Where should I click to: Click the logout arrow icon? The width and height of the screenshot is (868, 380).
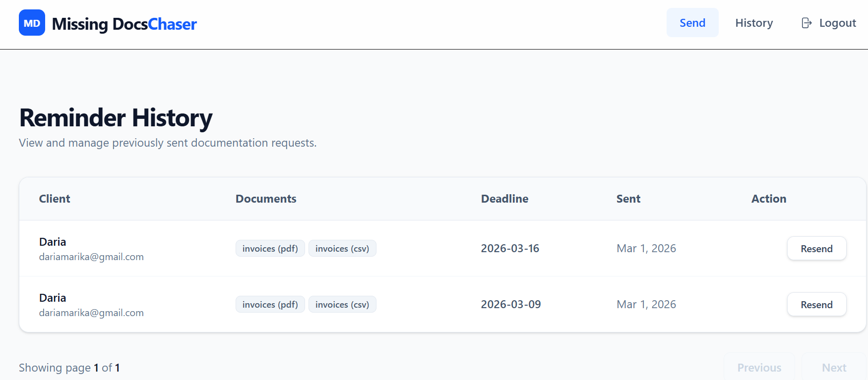(806, 23)
